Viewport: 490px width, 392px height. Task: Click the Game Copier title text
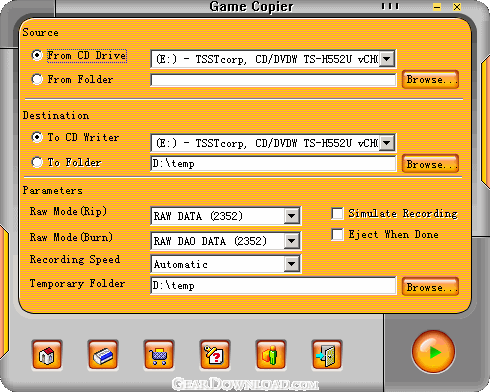click(251, 7)
